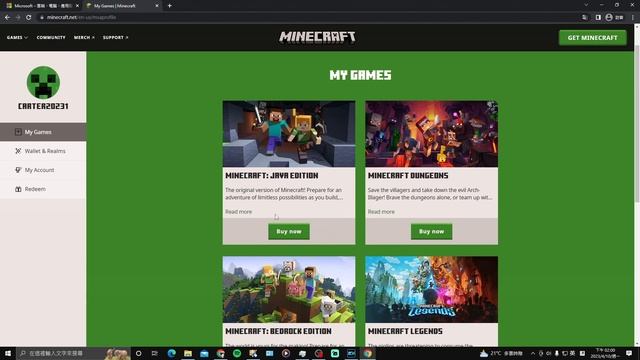Screen dimensions: 640x360
Task: Open the notification center icon
Action: coord(629,353)
